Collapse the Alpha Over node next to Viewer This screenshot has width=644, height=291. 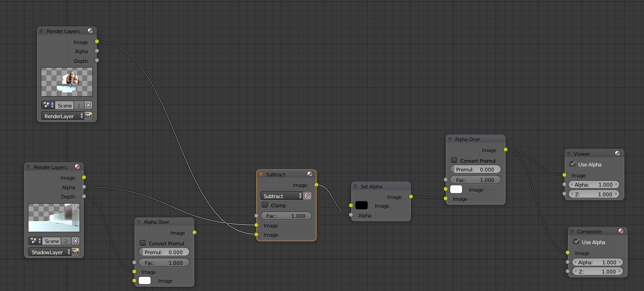tap(450, 139)
